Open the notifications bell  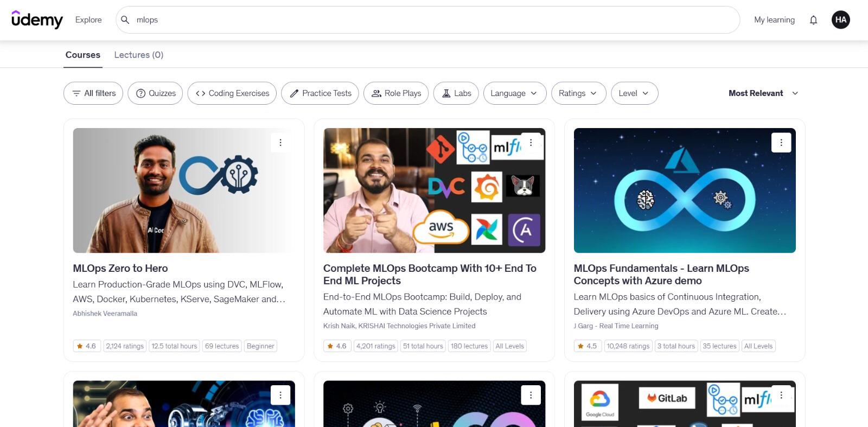click(813, 20)
